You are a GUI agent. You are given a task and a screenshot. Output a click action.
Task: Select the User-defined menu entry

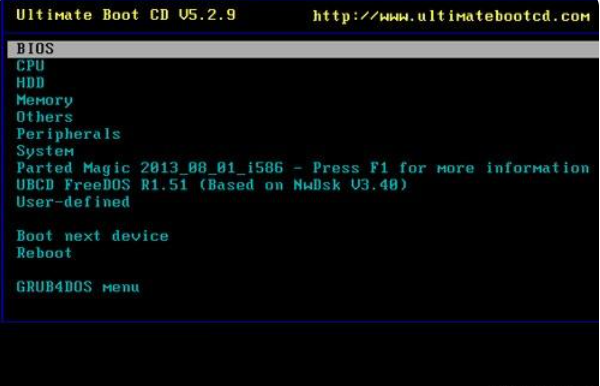tap(303, 202)
